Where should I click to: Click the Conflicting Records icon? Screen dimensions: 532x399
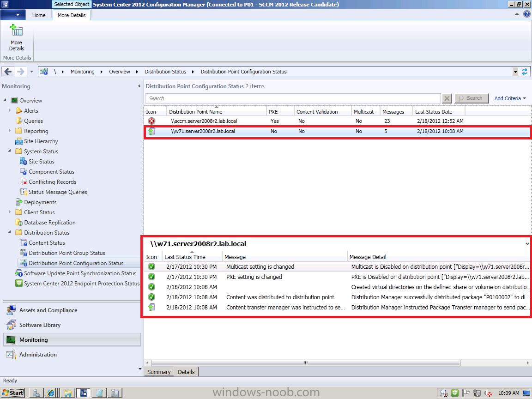point(24,182)
